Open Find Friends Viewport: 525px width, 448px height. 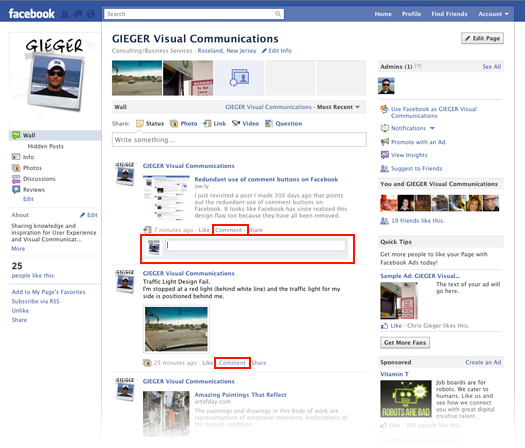[x=449, y=14]
